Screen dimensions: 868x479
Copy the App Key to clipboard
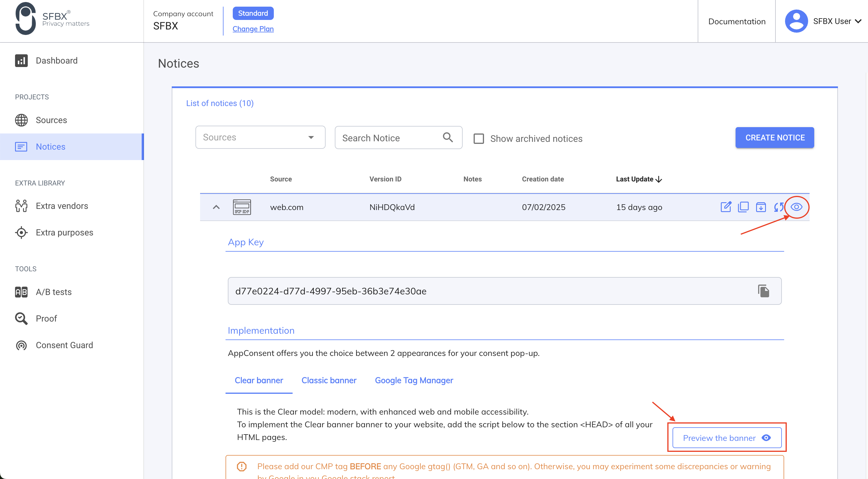point(763,291)
